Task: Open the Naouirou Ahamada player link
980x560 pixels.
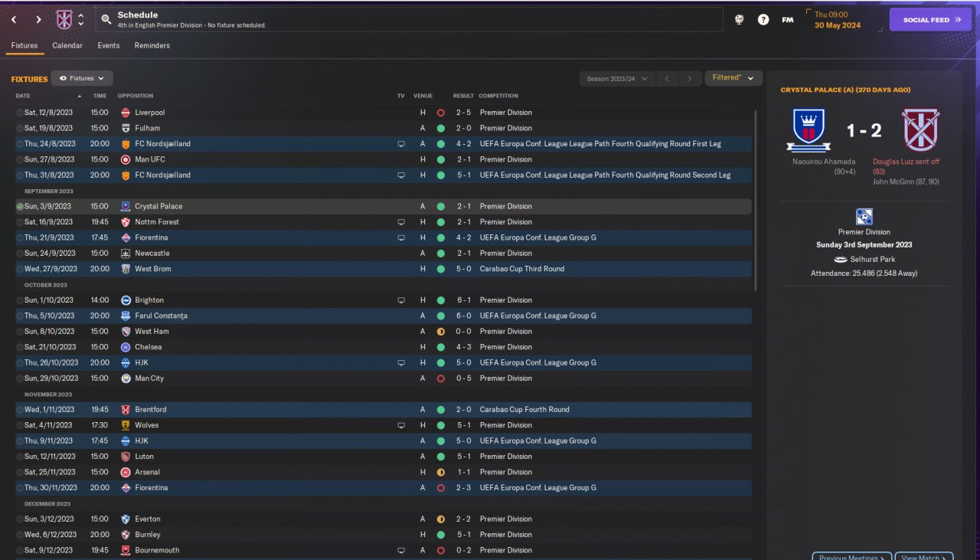Action: (824, 162)
